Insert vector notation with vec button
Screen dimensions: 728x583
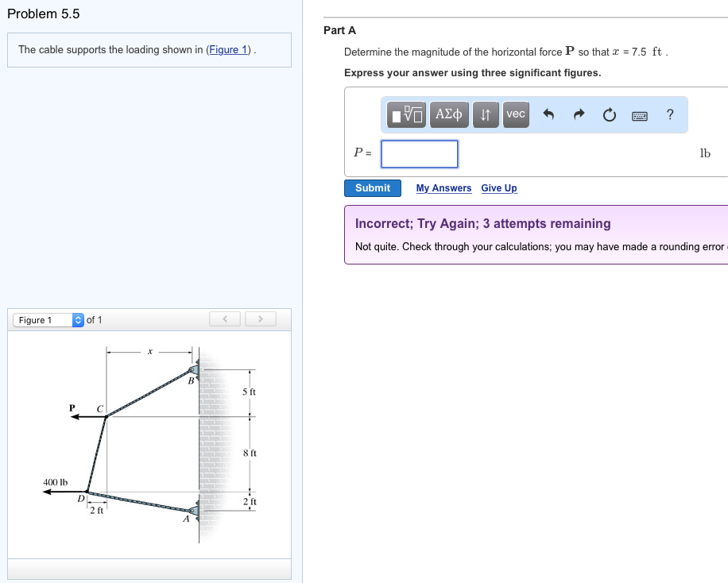tap(516, 115)
